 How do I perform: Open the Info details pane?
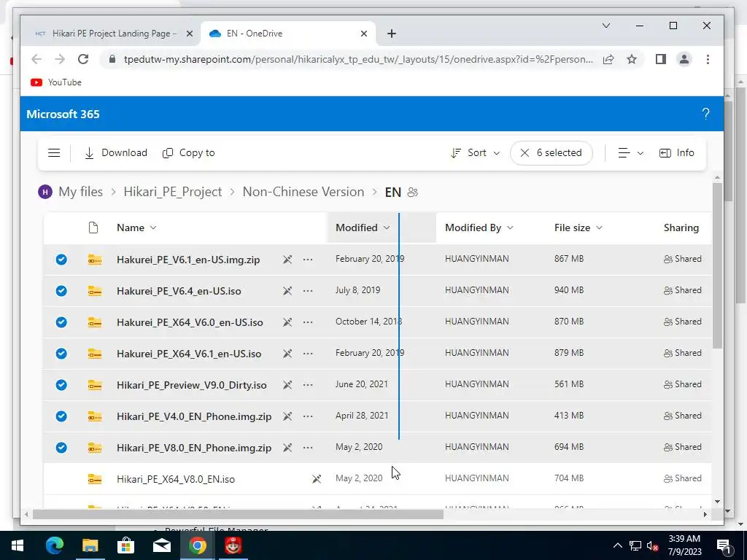pyautogui.click(x=676, y=153)
